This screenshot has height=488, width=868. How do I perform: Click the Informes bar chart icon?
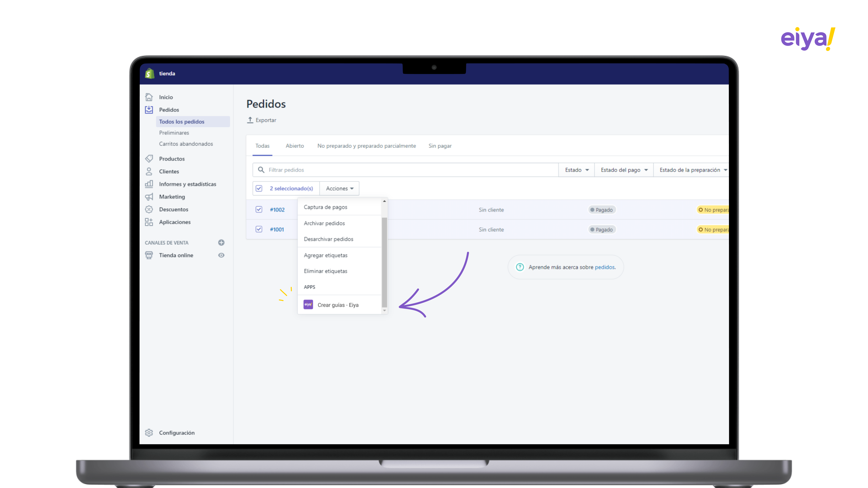click(149, 184)
